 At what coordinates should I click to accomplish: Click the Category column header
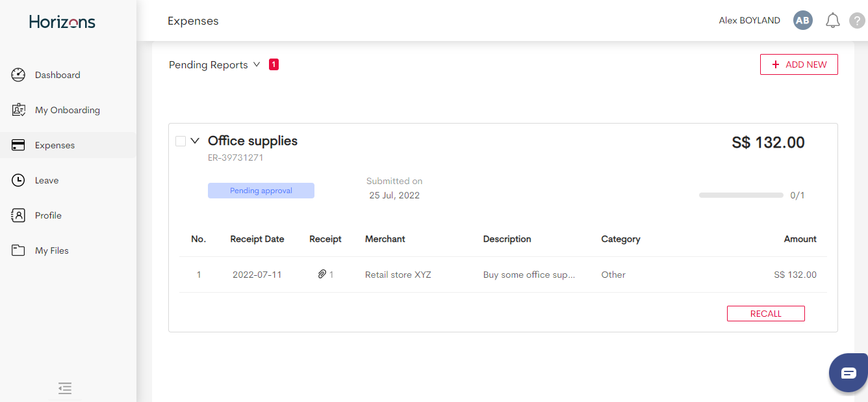coord(621,239)
